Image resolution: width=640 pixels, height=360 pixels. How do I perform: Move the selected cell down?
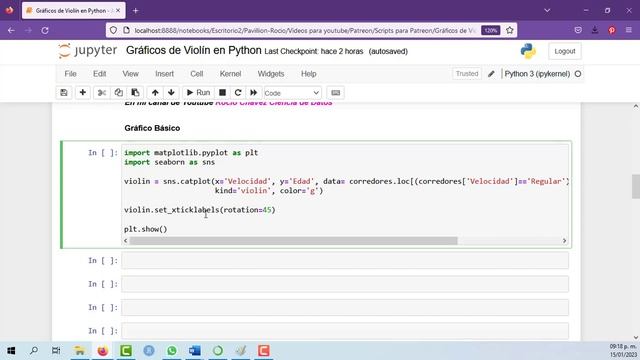[171, 93]
